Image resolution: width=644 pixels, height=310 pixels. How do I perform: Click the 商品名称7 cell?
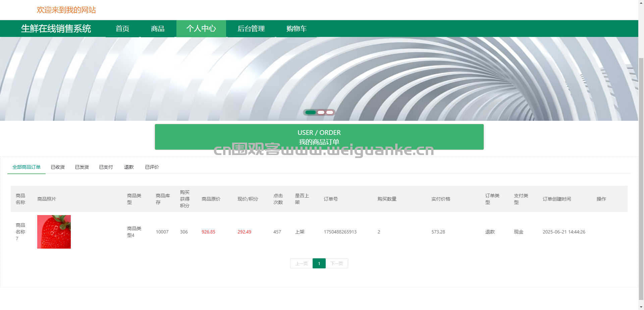click(20, 232)
